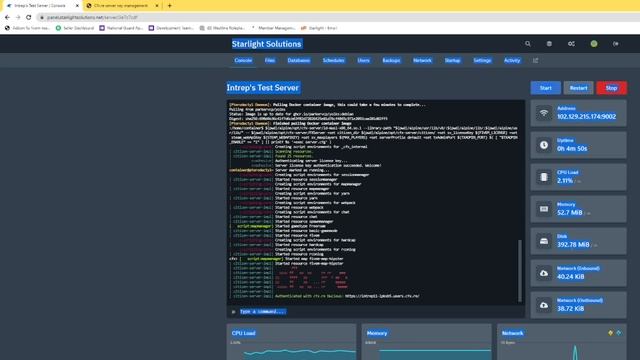Open the admin gears icon in header
Screen dimensions: 640x360
571,44
